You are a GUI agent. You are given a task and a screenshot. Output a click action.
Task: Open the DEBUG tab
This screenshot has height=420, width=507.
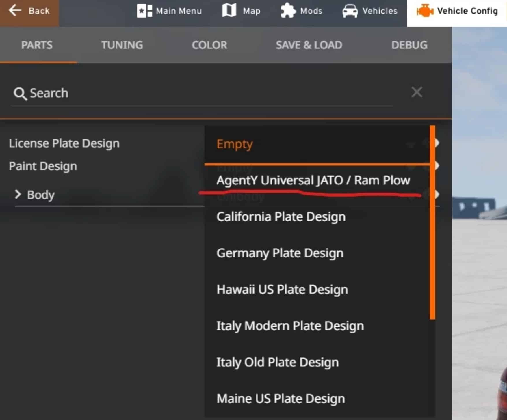coord(409,45)
